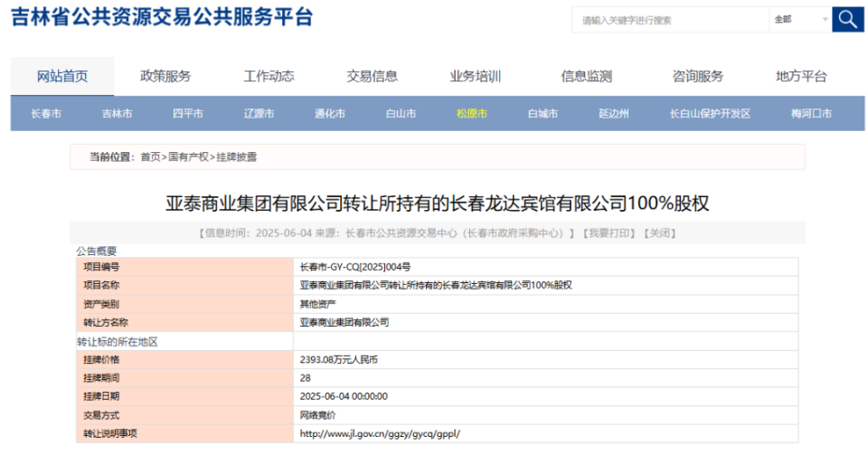Click the project name value cell

pyautogui.click(x=546, y=285)
